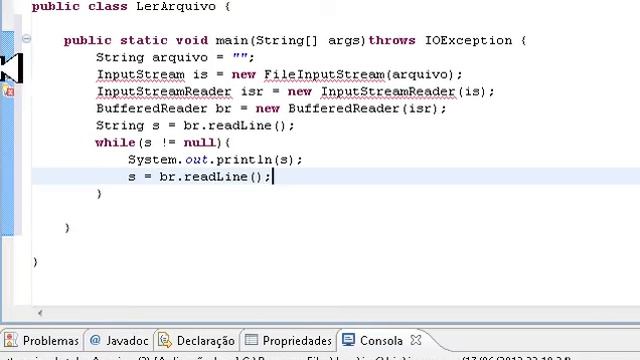Click 'main' in the method signature
The width and height of the screenshot is (640, 360).
click(232, 40)
